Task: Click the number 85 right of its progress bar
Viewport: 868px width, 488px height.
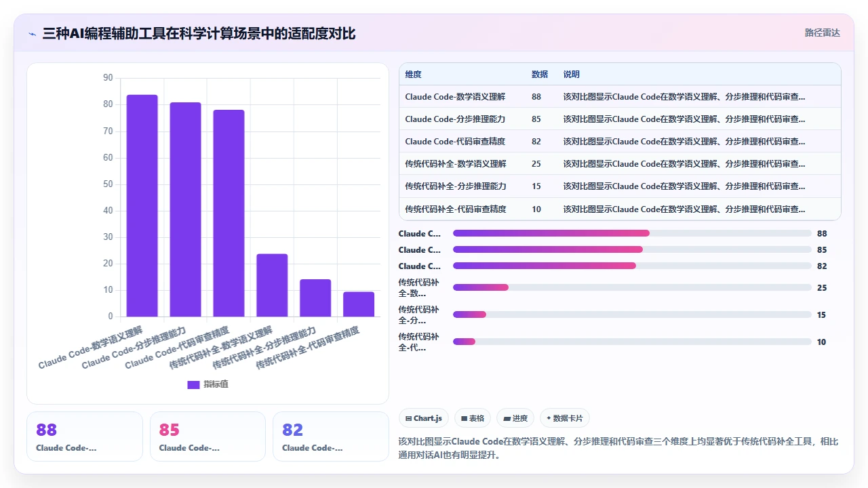Action: tap(822, 250)
